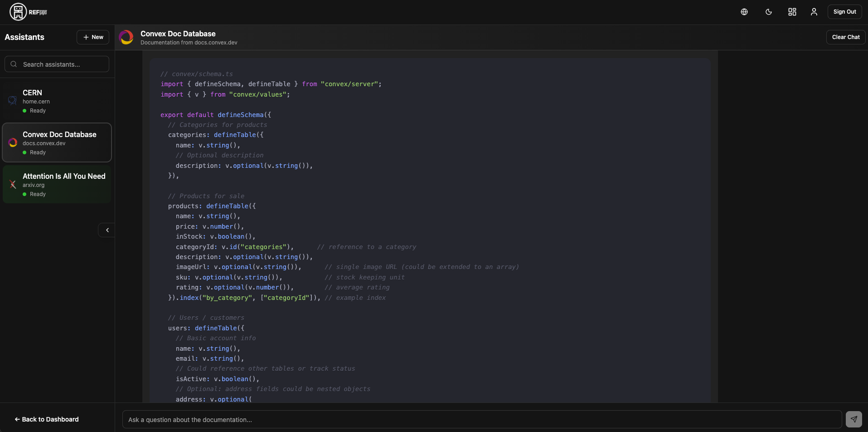
Task: Click the "products: defineTable({" code line
Action: click(212, 206)
